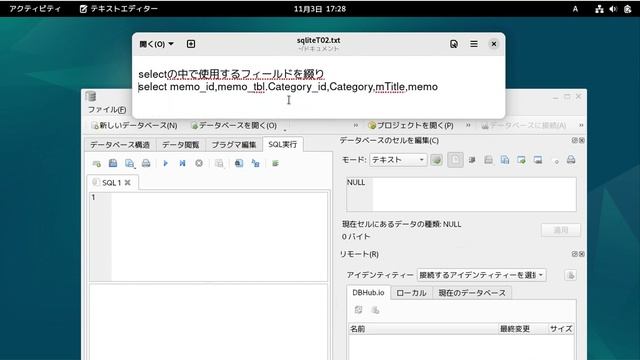This screenshot has width=640, height=360.
Task: Select the DBHub.io tab
Action: click(x=368, y=293)
